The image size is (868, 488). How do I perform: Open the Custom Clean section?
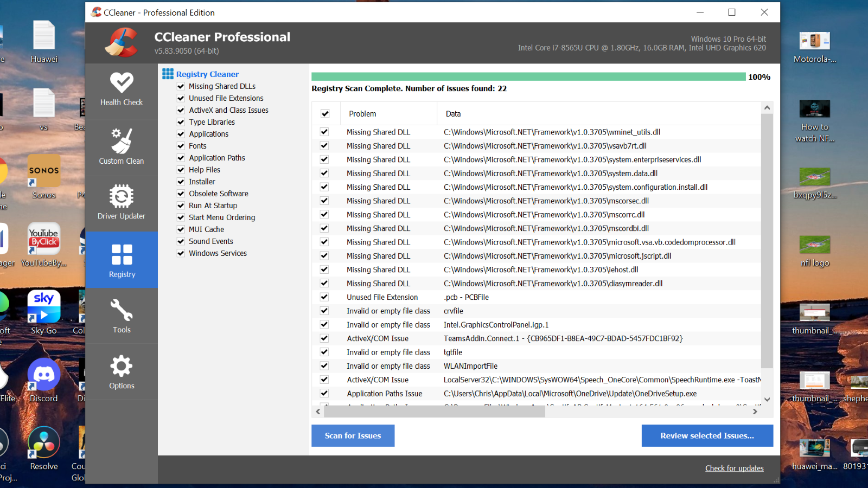122,146
